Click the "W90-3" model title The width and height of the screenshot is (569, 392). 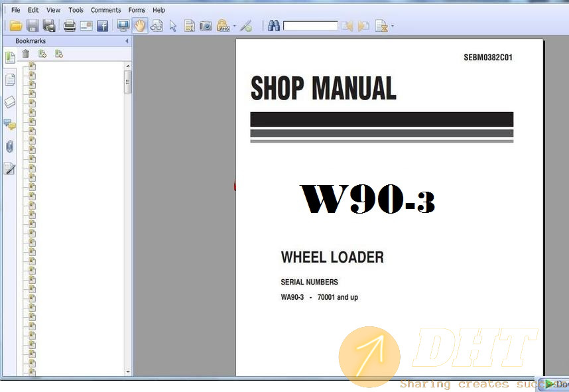(367, 198)
